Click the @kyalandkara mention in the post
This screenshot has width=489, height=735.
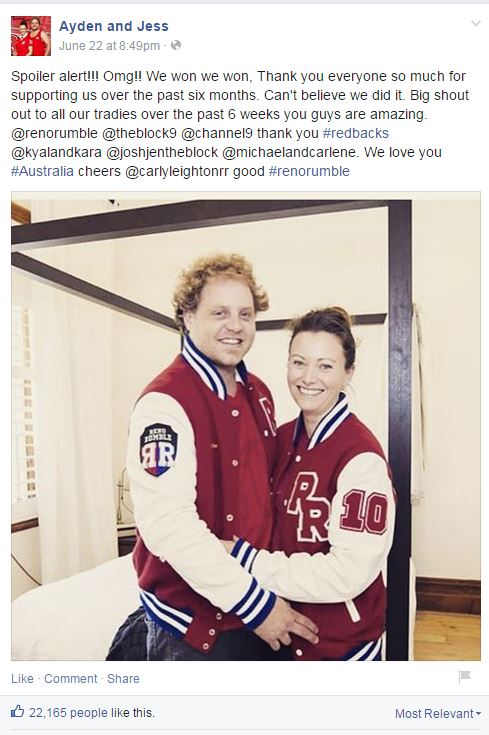pyautogui.click(x=56, y=152)
